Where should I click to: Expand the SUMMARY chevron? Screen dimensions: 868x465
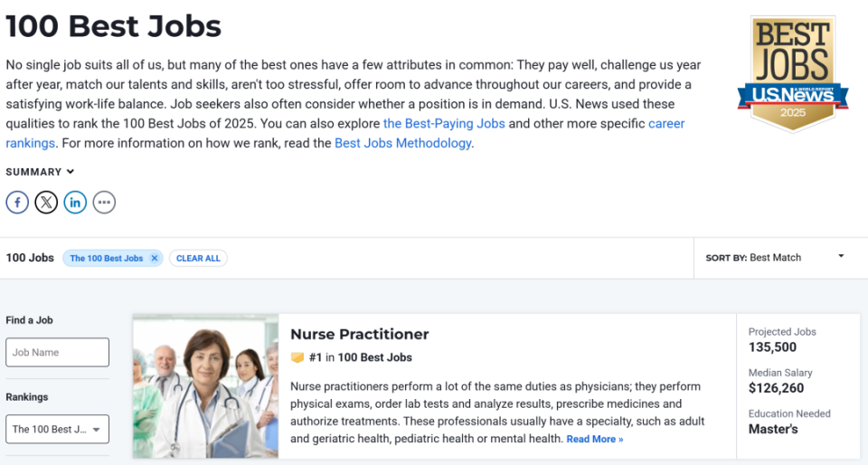coord(71,172)
